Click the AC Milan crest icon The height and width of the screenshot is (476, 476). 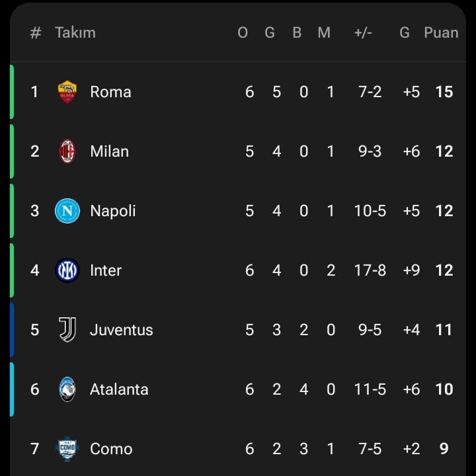point(67,151)
